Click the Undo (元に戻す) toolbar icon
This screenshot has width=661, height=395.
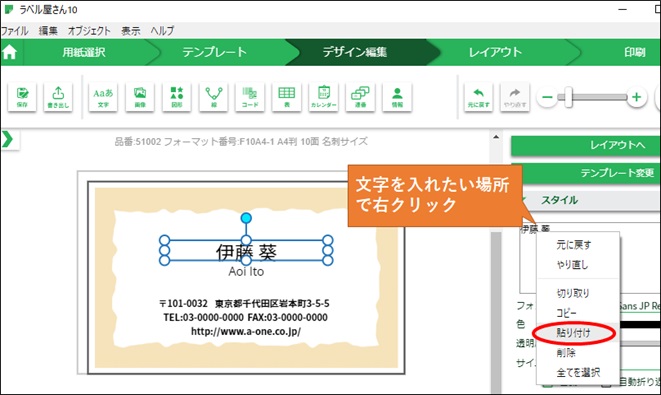coord(478,97)
